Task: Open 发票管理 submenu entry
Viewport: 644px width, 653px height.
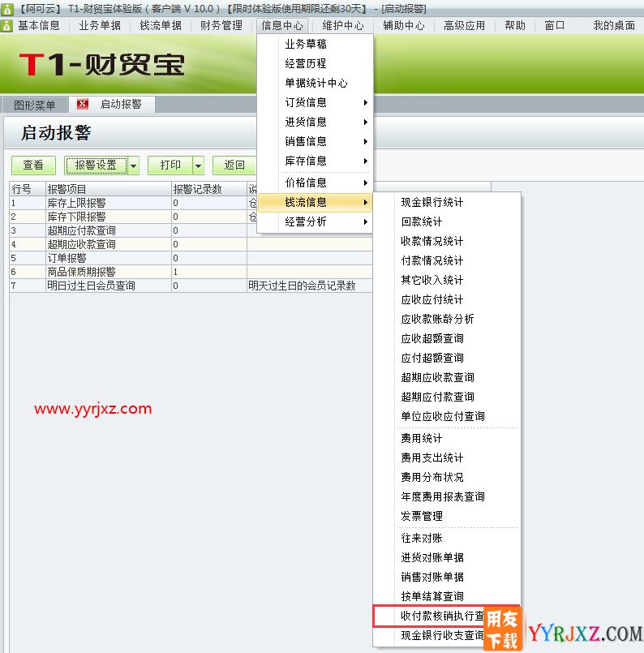Action: pyautogui.click(x=447, y=517)
